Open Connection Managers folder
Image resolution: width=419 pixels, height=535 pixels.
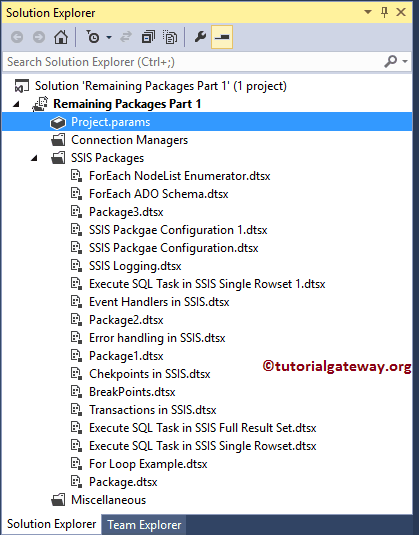click(x=129, y=140)
